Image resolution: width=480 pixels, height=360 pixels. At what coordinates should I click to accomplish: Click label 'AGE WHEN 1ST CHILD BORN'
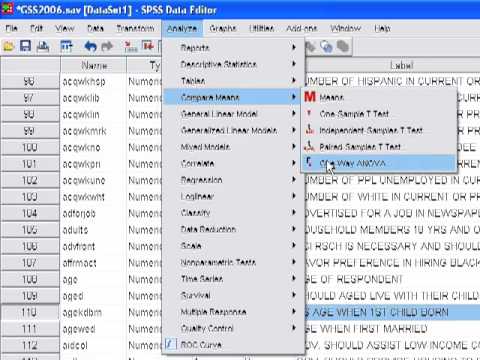380,312
